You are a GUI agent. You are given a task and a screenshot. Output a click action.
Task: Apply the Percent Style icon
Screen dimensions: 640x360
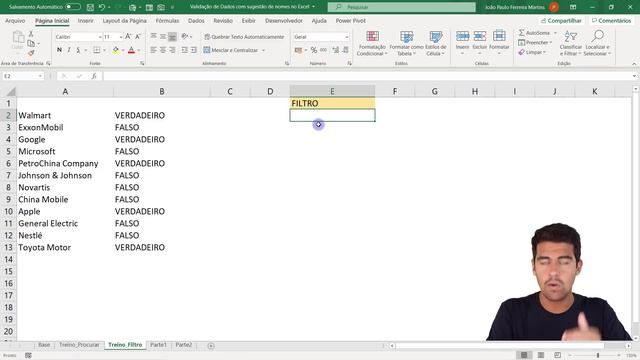tap(313, 50)
